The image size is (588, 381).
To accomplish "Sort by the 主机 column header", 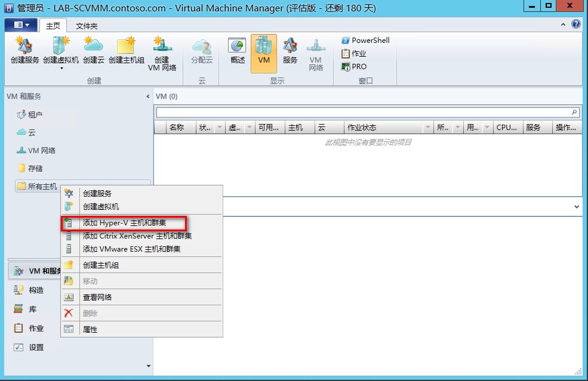I will 300,128.
